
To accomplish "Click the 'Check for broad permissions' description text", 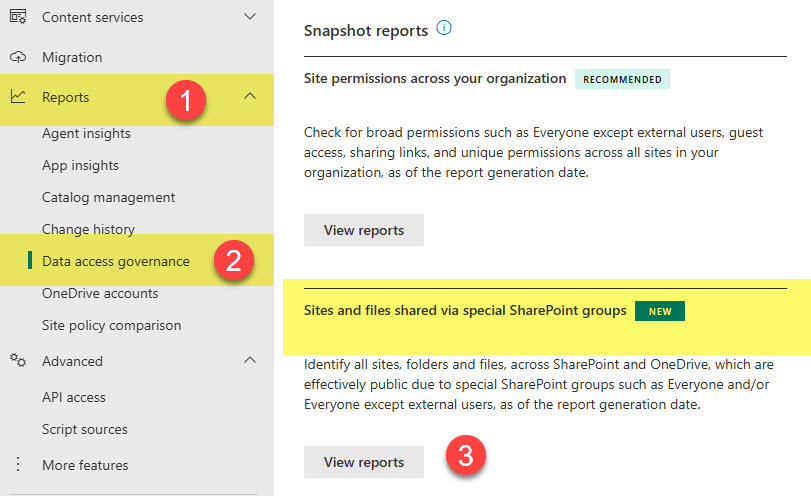I will click(533, 153).
